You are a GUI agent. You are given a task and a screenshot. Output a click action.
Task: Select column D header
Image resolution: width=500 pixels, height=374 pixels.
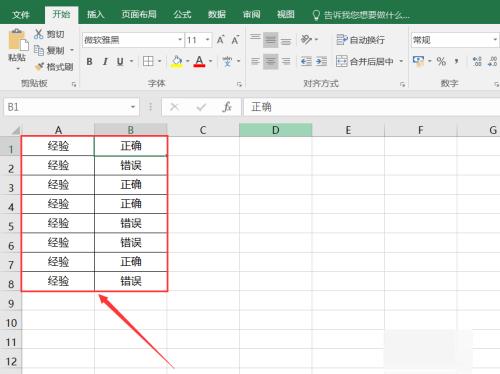click(x=276, y=130)
